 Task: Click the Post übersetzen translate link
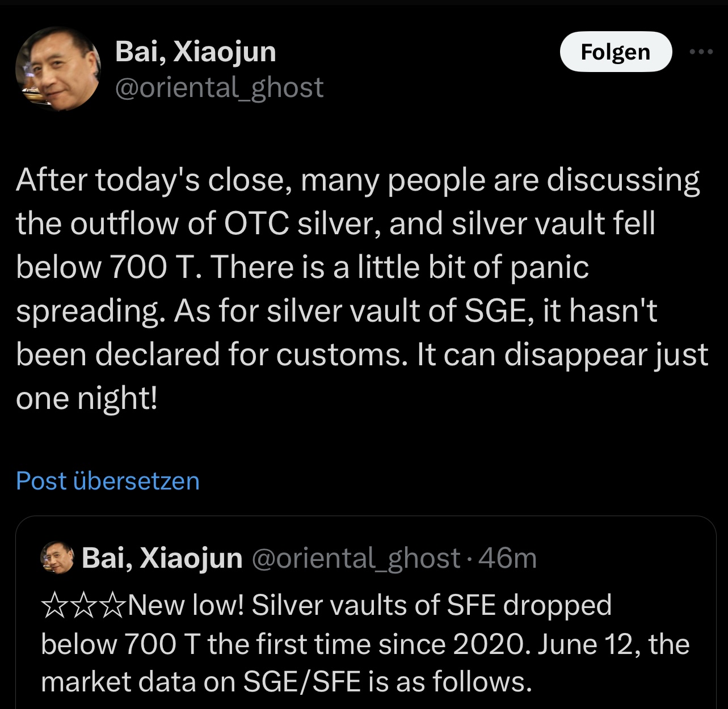(108, 480)
